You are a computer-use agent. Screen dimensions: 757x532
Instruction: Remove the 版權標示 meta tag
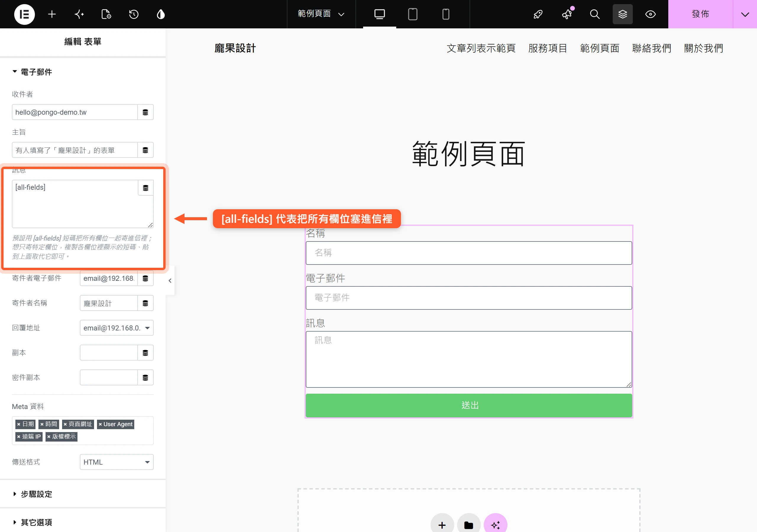coord(49,437)
